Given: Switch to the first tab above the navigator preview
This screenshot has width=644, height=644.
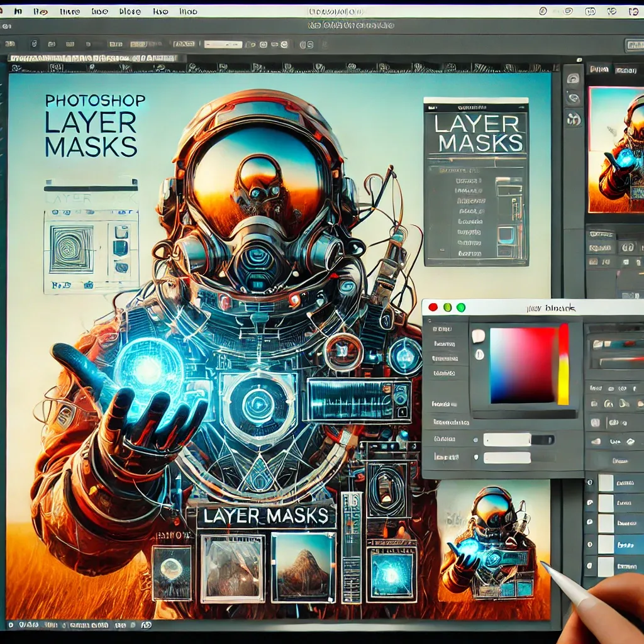Looking at the screenshot, I should (599, 70).
